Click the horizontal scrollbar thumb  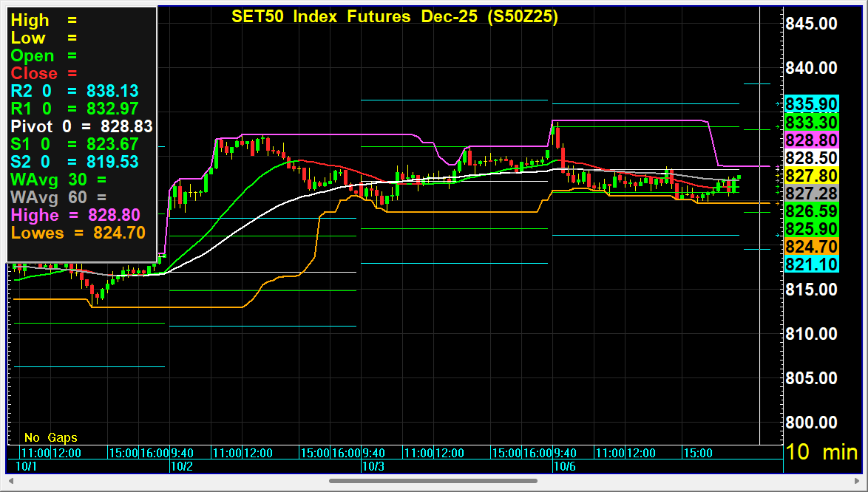coord(433,482)
